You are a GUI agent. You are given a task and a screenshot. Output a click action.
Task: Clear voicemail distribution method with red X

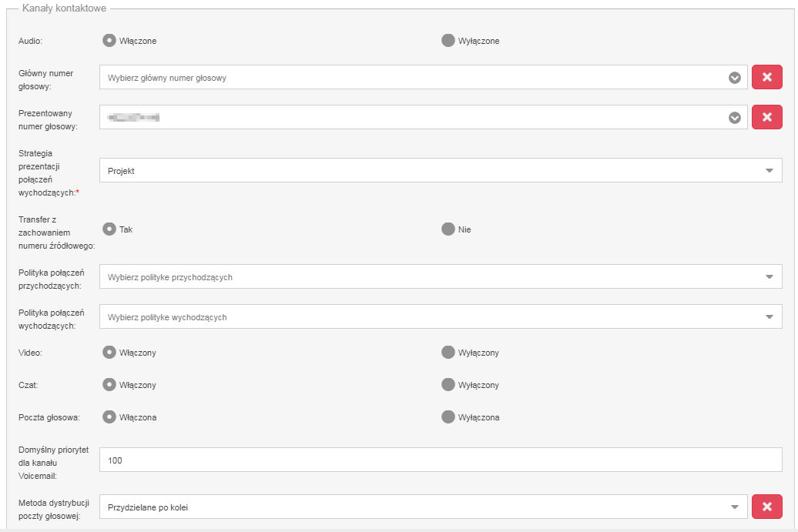tap(767, 507)
